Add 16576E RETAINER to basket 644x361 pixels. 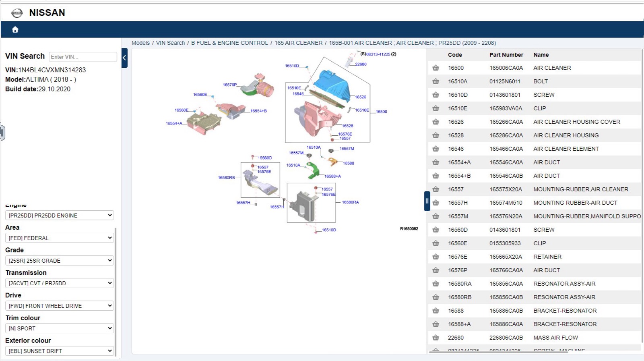[436, 257]
